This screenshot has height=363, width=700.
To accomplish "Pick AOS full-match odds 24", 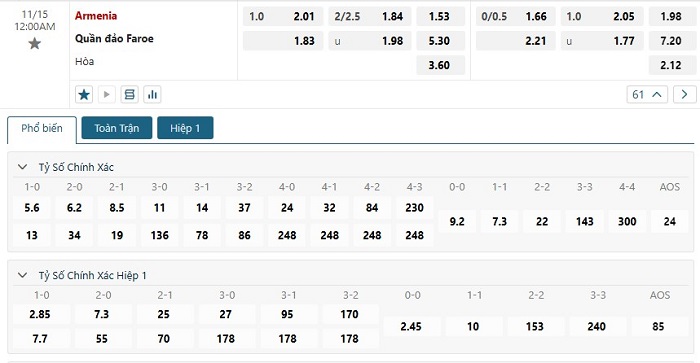I will [670, 221].
